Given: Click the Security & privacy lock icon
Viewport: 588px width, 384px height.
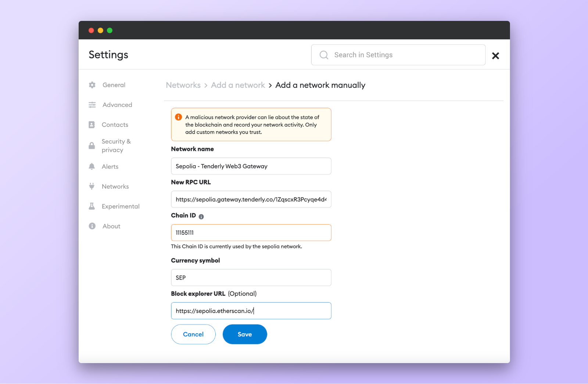Looking at the screenshot, I should (92, 146).
